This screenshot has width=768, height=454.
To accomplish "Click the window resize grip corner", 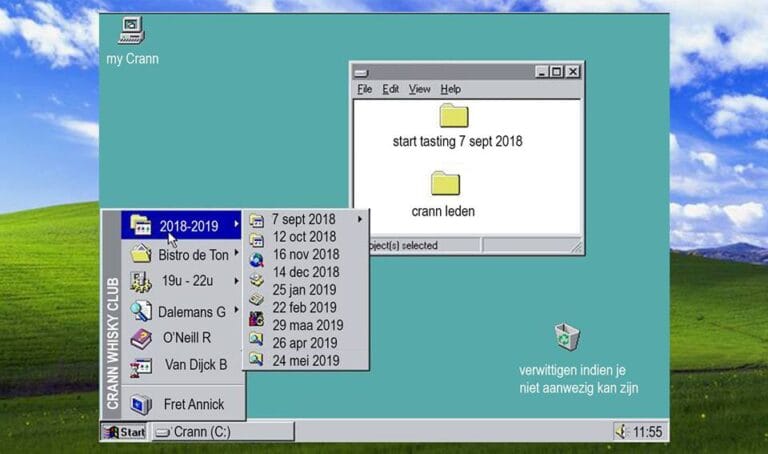I will [576, 247].
